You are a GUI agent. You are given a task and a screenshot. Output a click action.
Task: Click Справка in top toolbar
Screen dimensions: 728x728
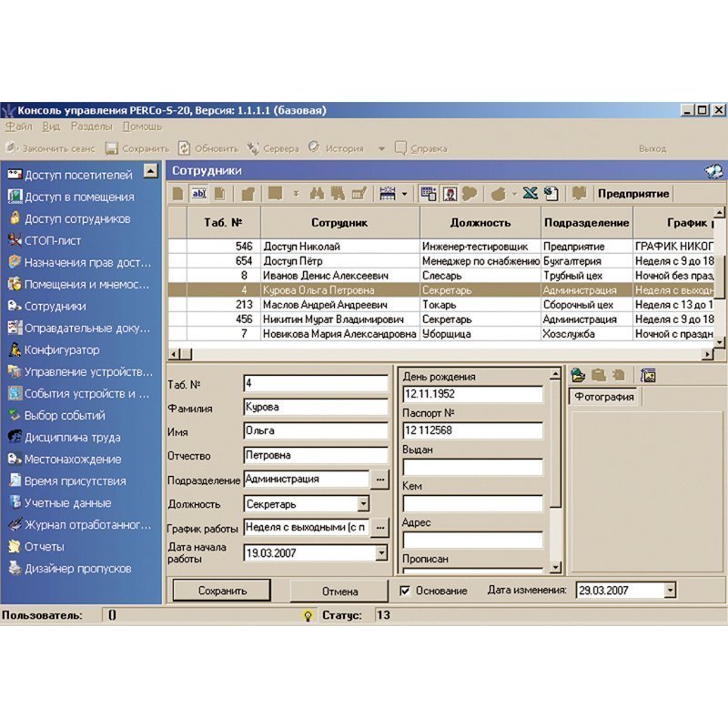421,148
